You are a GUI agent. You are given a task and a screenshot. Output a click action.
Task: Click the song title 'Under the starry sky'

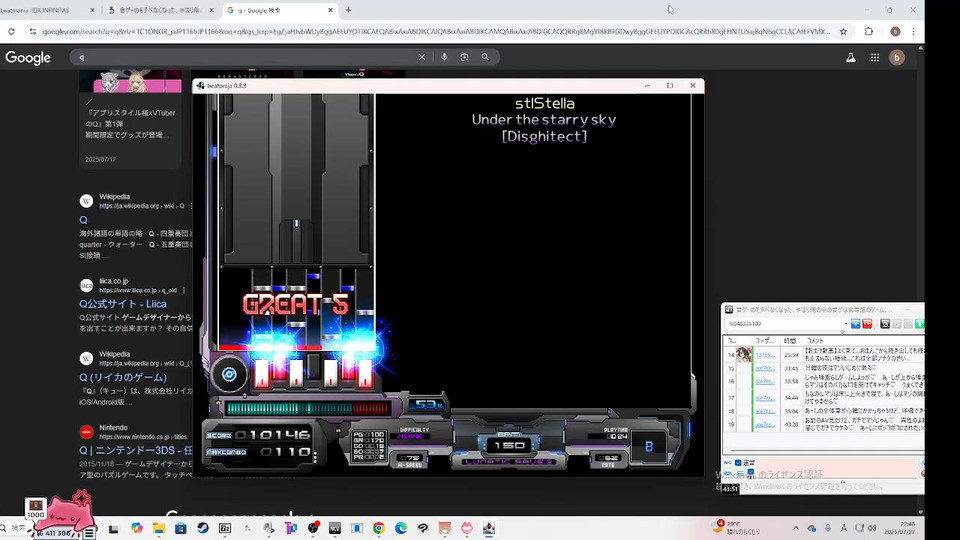[x=544, y=119]
